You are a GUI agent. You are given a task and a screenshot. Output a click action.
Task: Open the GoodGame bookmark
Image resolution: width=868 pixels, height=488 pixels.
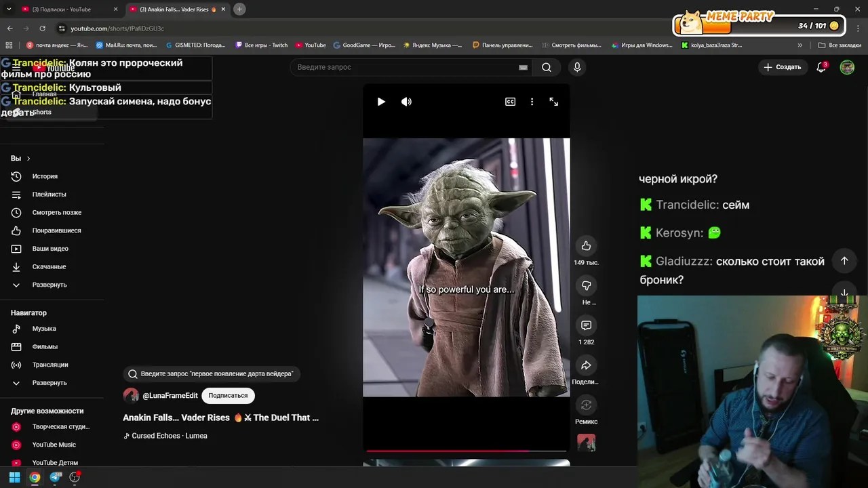(x=363, y=45)
